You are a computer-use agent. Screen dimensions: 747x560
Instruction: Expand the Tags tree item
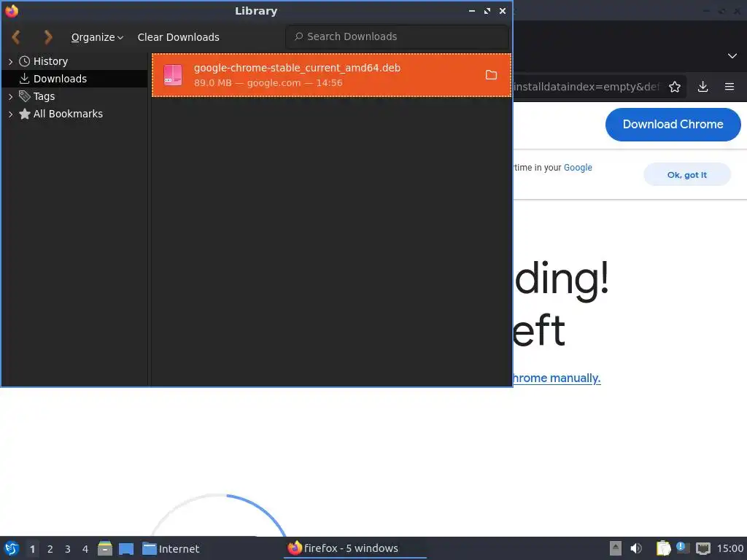pyautogui.click(x=10, y=97)
